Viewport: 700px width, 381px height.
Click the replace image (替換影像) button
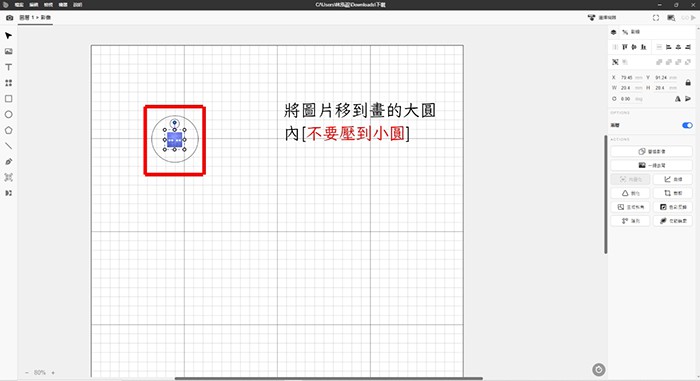click(651, 151)
